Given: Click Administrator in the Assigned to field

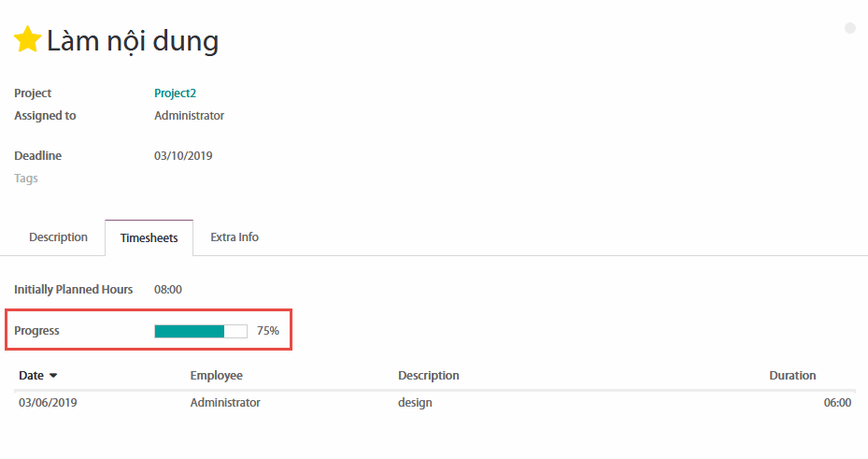Looking at the screenshot, I should [189, 116].
